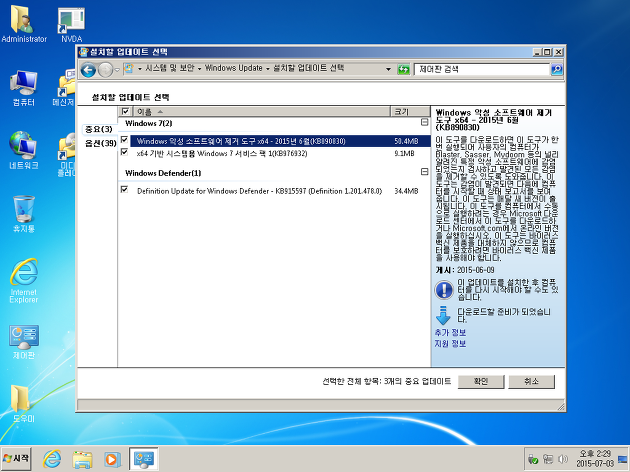Sort by the 이름 column header
Image resolution: width=630 pixels, height=472 pixels.
[261, 111]
